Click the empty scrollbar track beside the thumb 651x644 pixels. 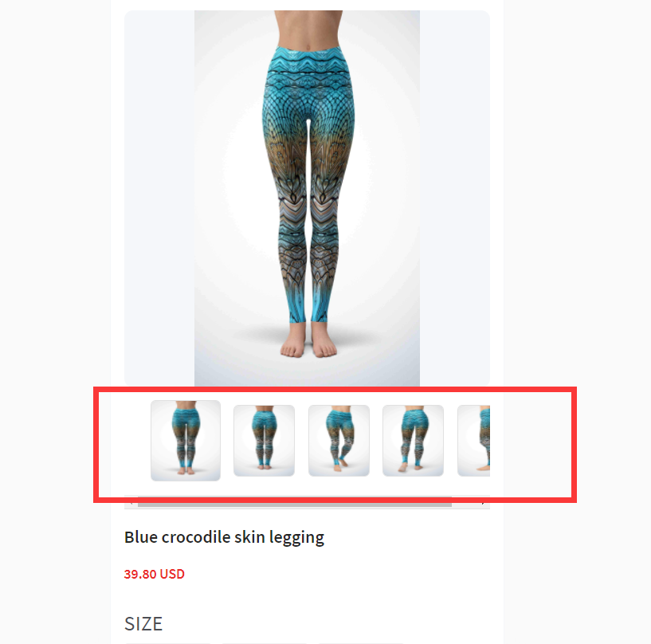[x=465, y=504]
